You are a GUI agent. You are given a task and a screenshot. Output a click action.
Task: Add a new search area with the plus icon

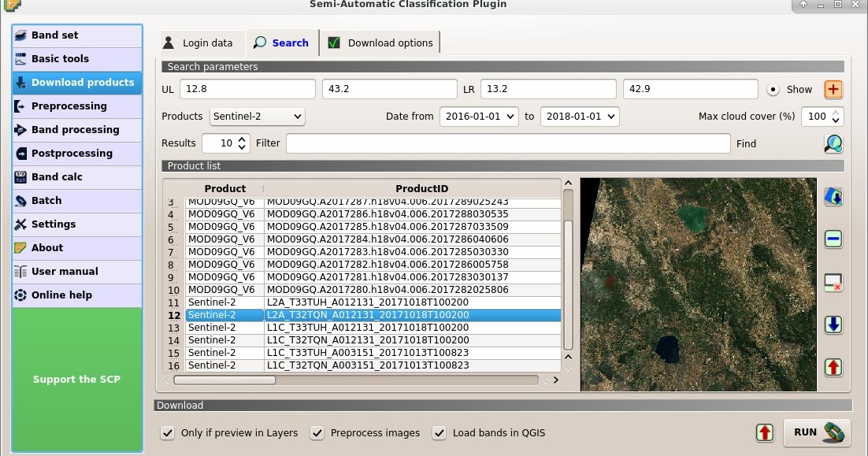(833, 89)
